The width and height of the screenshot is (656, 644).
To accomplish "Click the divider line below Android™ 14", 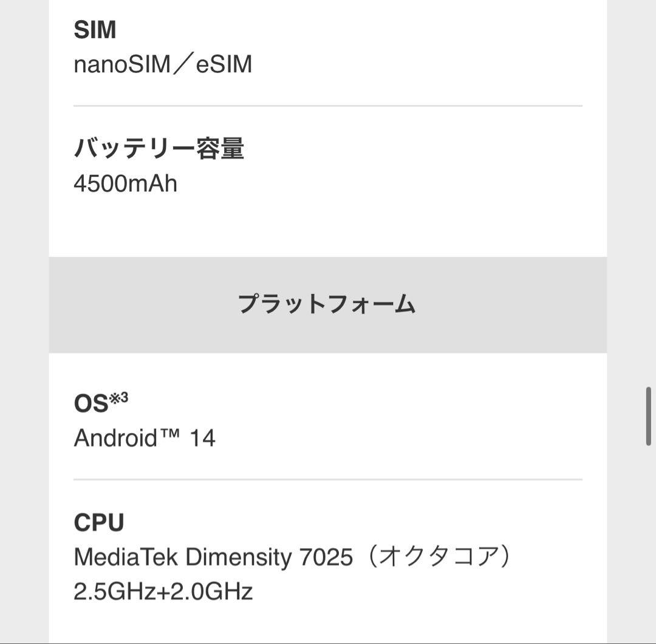I will (x=327, y=479).
